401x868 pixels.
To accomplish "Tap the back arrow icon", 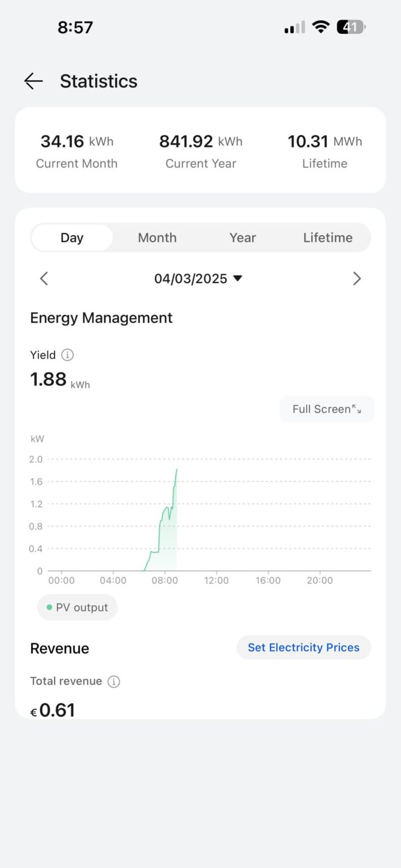I will pos(33,81).
